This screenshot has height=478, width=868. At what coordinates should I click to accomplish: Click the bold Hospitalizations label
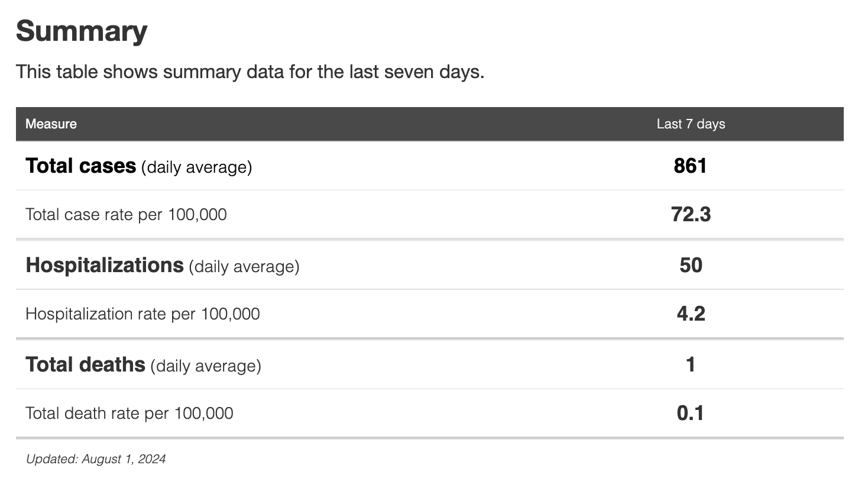105,266
